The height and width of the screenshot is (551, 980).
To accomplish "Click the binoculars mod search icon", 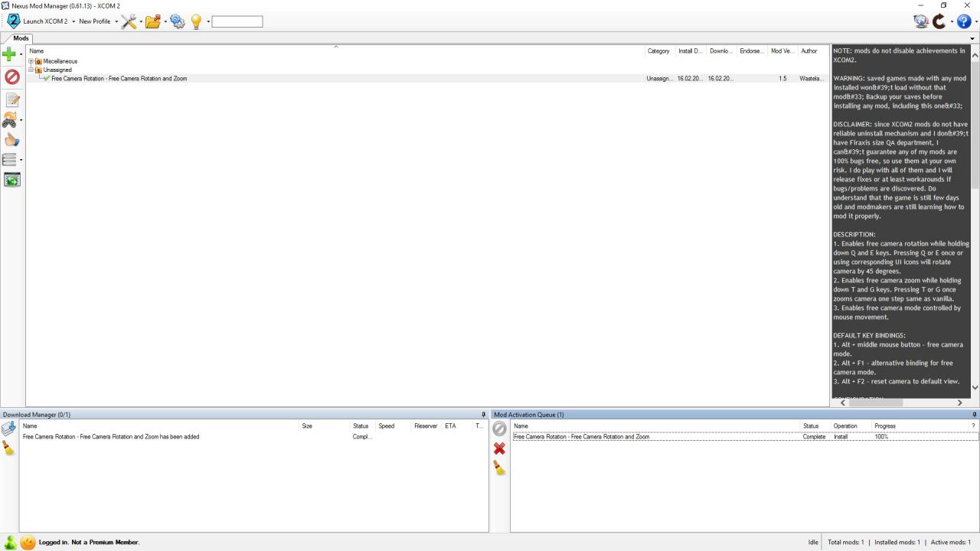I will click(x=10, y=119).
